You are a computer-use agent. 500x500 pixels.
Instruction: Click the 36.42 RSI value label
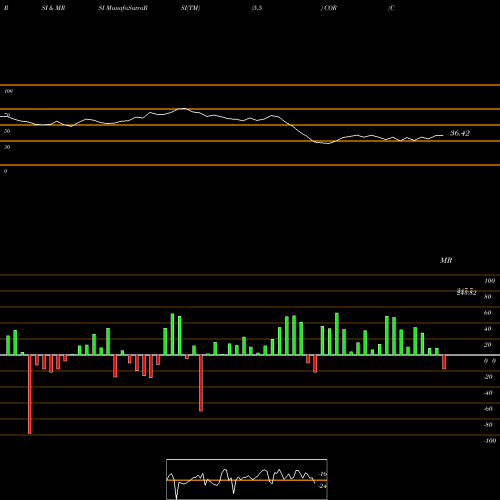(460, 133)
